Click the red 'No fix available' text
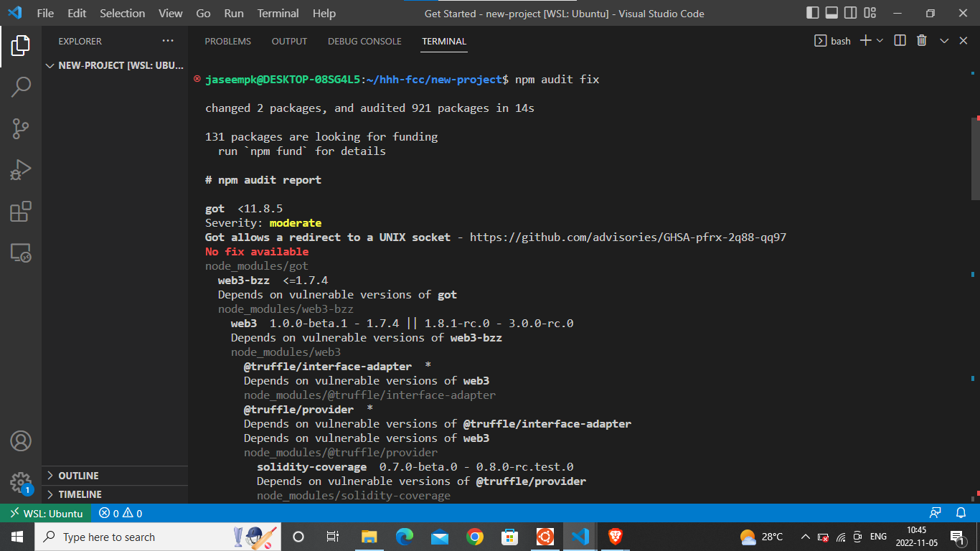The width and height of the screenshot is (980, 551). tap(257, 251)
